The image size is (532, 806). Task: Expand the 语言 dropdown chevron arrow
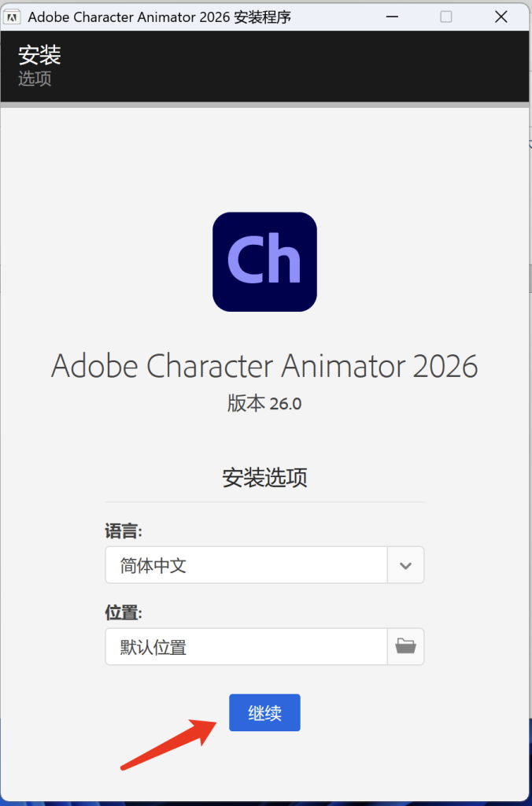coord(406,565)
